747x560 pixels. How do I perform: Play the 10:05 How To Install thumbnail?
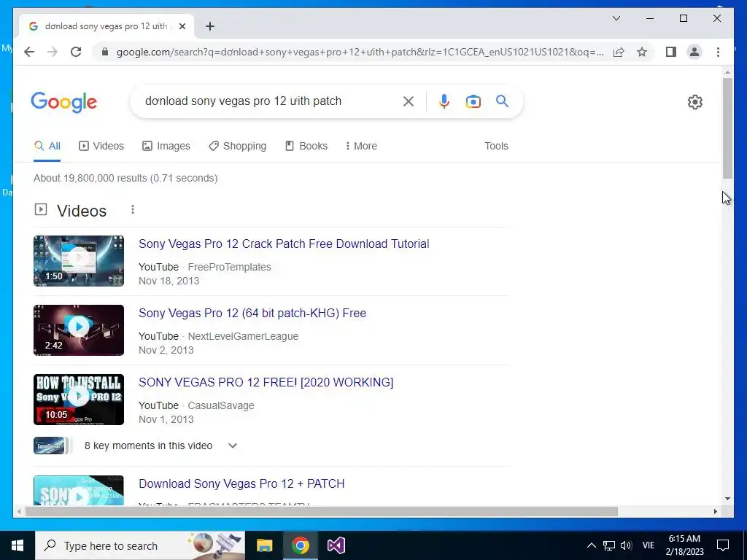(x=79, y=400)
